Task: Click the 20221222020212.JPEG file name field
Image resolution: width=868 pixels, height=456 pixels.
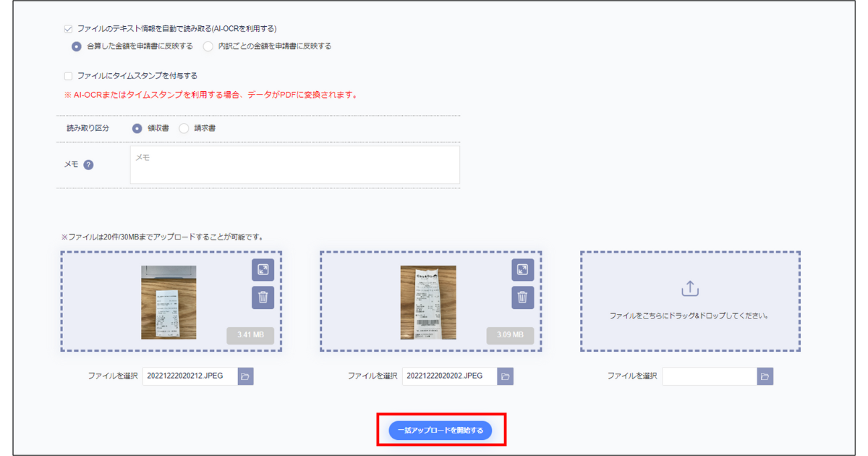Action: 190,376
